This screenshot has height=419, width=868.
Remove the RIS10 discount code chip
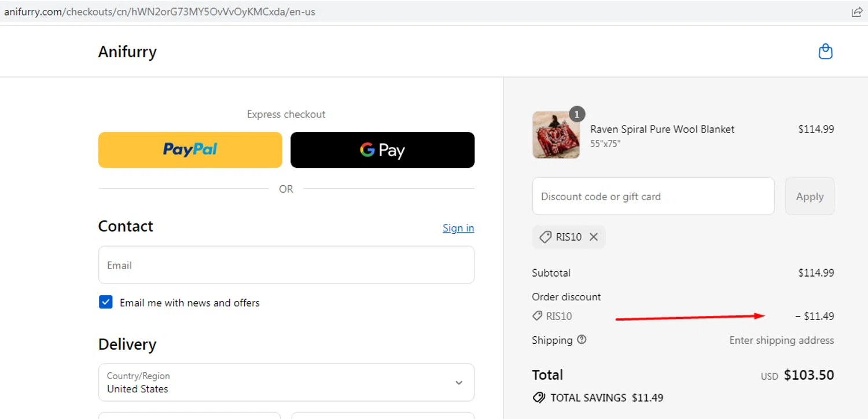593,237
